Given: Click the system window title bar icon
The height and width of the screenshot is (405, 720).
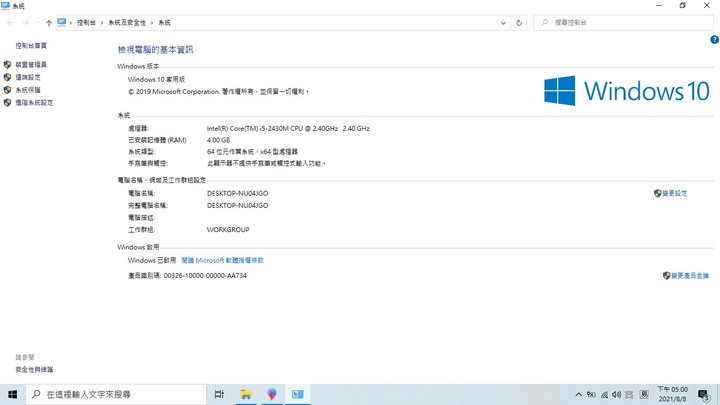Looking at the screenshot, I should 6,6.
